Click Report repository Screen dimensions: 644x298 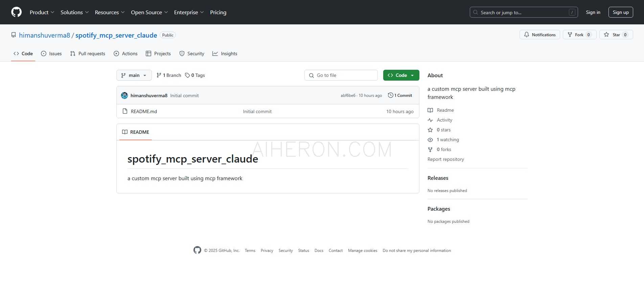(445, 159)
